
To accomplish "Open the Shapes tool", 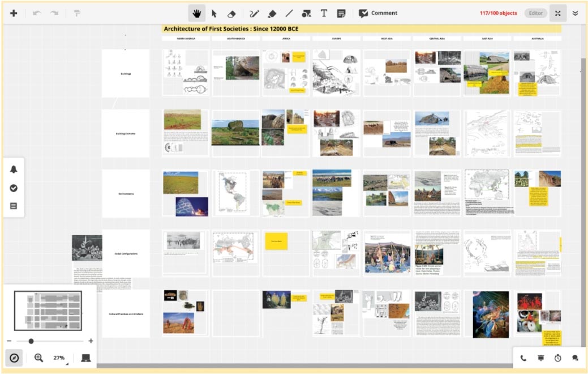I will point(306,13).
